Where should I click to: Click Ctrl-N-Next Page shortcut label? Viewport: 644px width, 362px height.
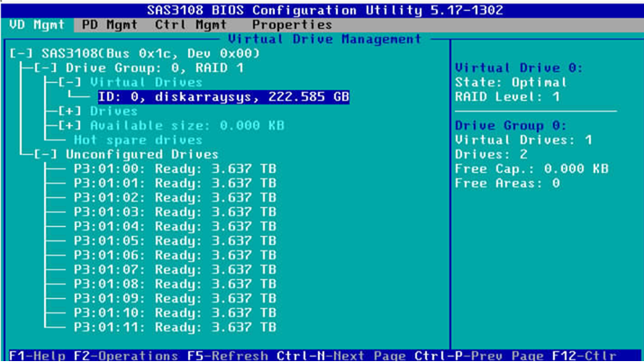coord(340,356)
